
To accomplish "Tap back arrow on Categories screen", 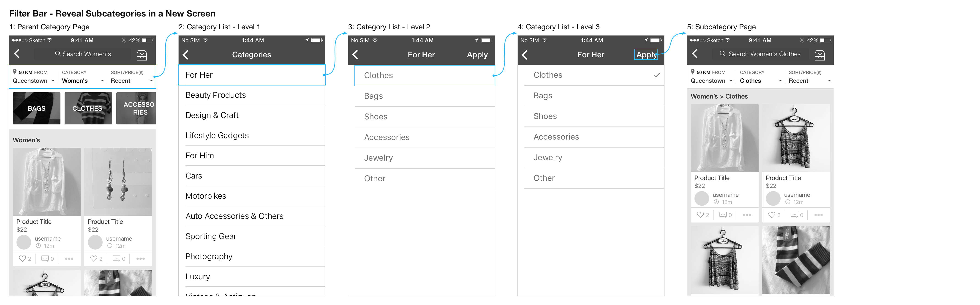I will (x=186, y=55).
